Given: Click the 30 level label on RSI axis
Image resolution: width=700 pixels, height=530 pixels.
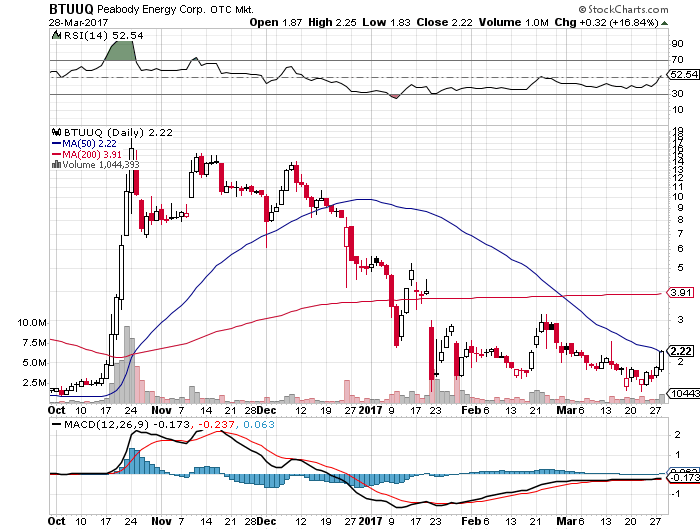Looking at the screenshot, I should pyautogui.click(x=677, y=94).
